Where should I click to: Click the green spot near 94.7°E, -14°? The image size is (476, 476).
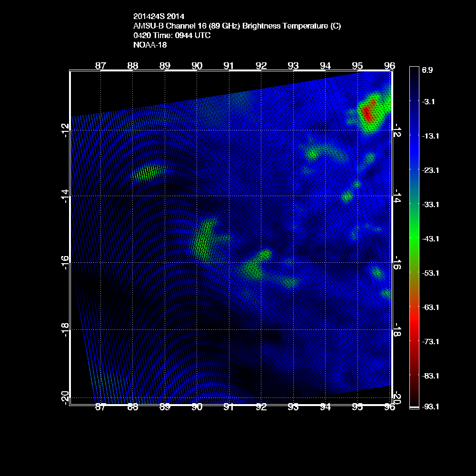(347, 196)
